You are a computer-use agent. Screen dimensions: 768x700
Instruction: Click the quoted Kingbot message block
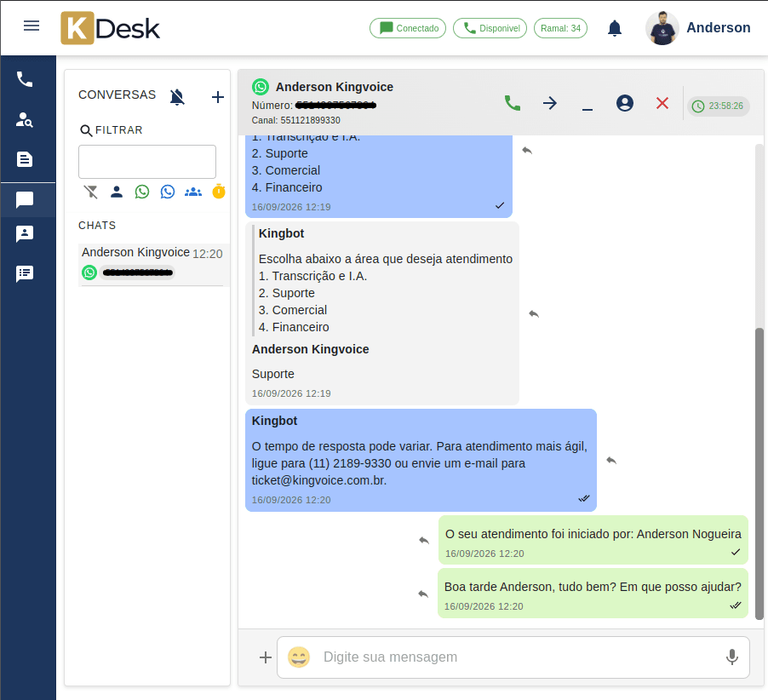(382, 280)
